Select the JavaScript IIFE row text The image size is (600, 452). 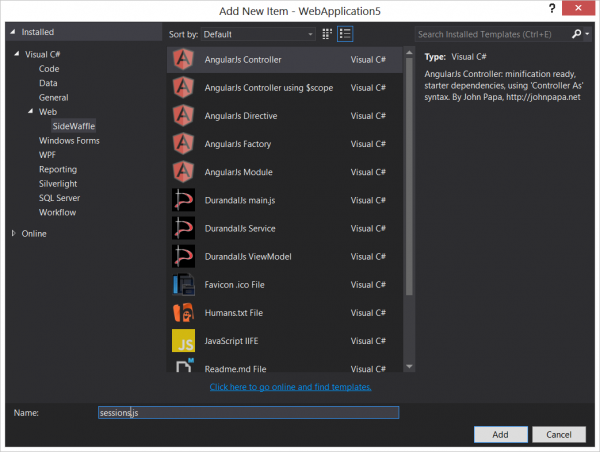point(231,341)
